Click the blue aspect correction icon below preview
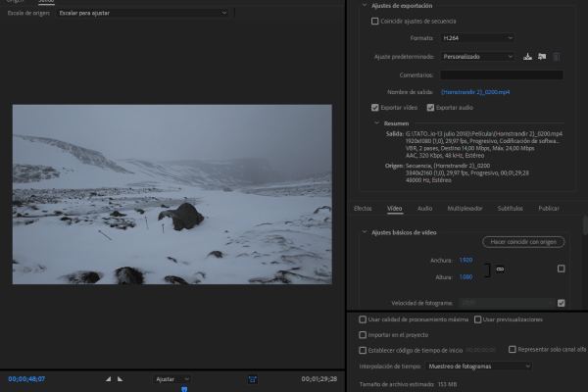This screenshot has height=392, width=588. point(253,378)
